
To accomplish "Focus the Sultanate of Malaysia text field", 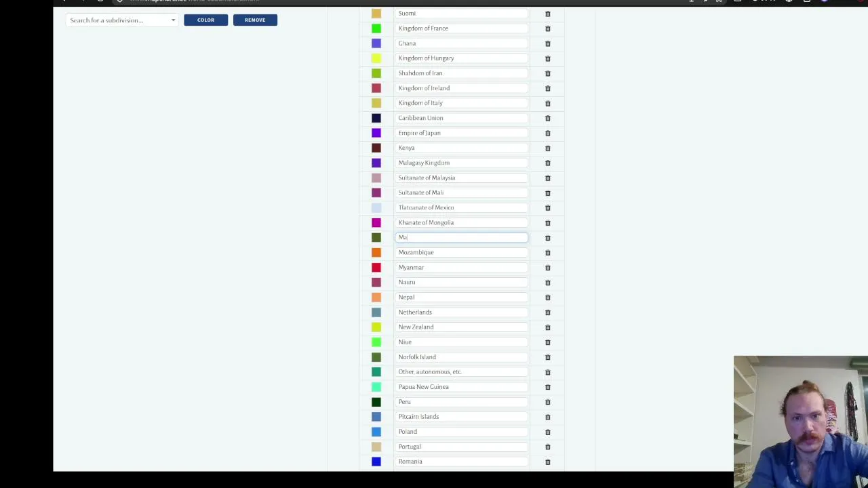I will (x=461, y=178).
